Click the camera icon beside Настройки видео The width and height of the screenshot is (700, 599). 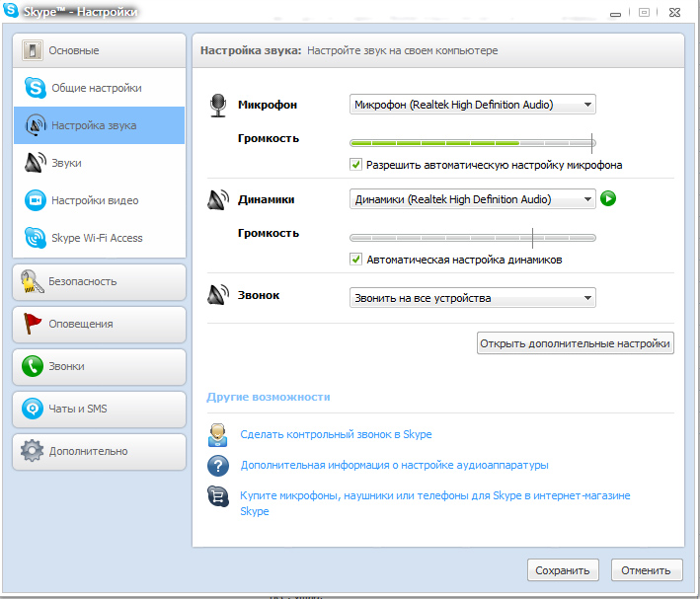point(36,200)
